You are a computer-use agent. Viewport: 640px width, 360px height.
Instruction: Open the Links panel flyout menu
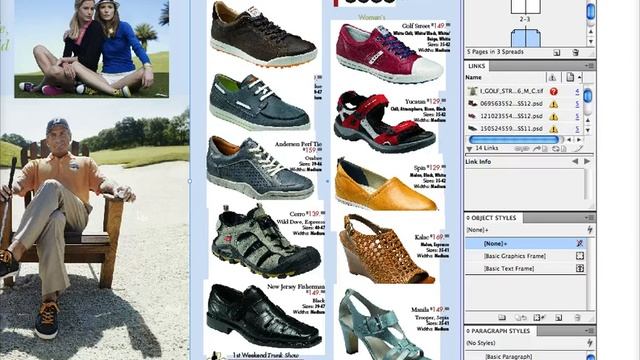(x=589, y=65)
